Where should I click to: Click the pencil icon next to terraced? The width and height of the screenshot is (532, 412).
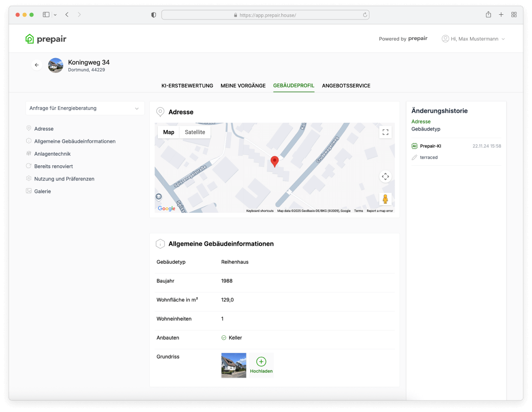point(414,158)
